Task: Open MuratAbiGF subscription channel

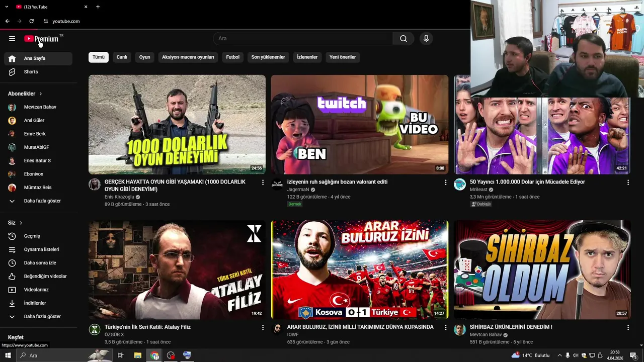Action: point(38,147)
